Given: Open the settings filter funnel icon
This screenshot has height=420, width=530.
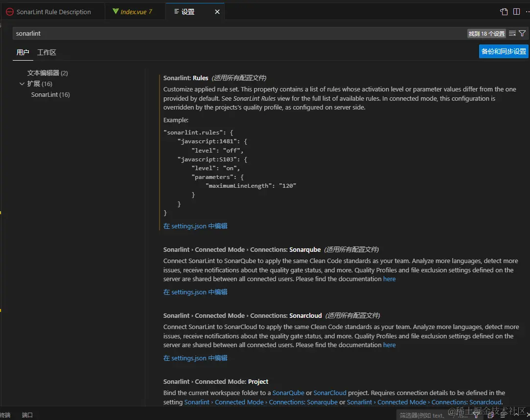Looking at the screenshot, I should pos(522,33).
